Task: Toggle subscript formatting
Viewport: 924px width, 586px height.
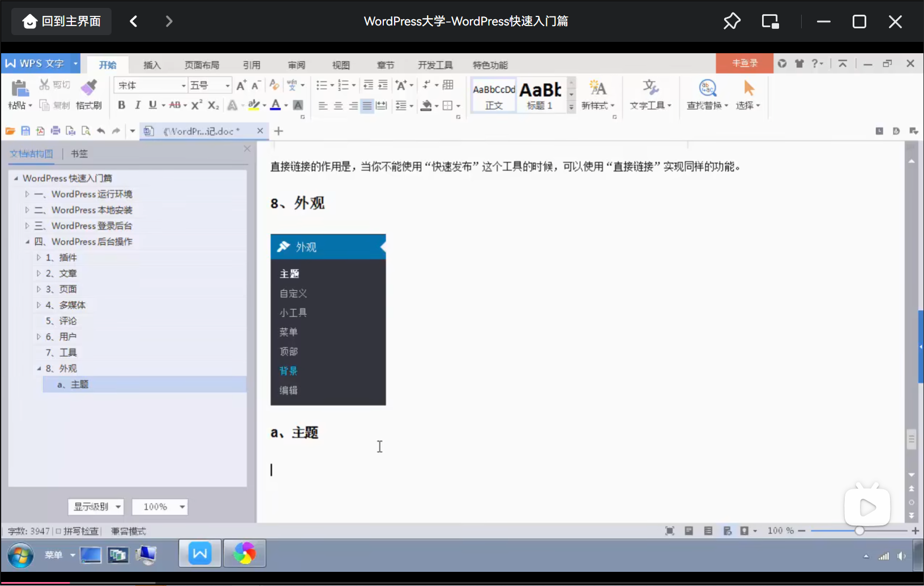Action: [213, 105]
